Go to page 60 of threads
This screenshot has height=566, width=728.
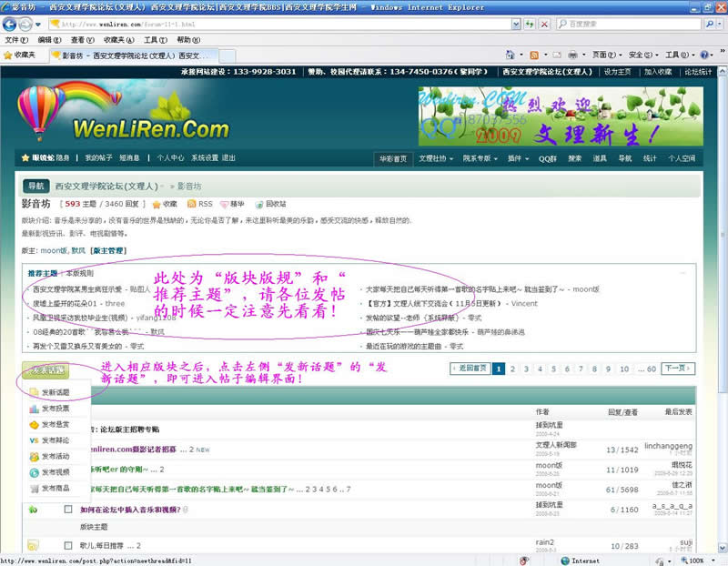652,369
